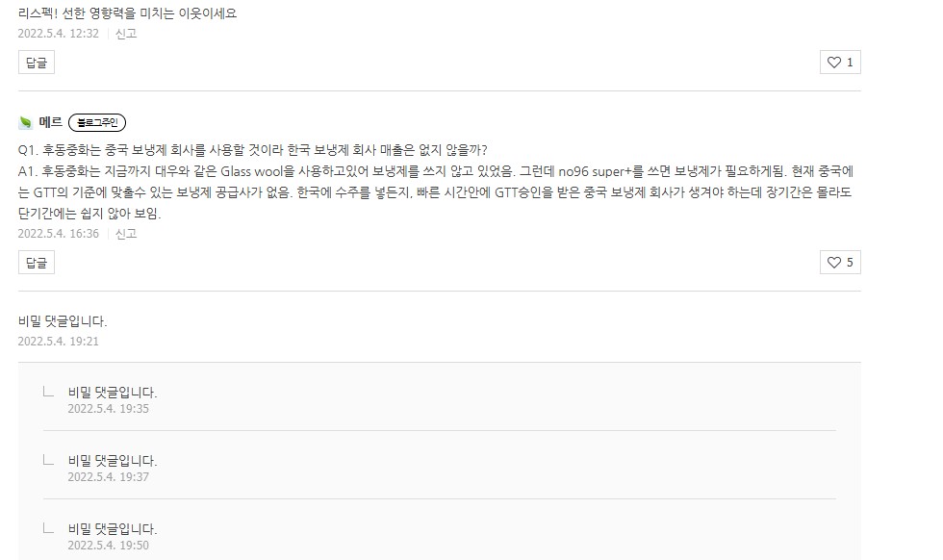Click the 2022.5.4. 12:32 timestamp
The width and height of the screenshot is (943, 560).
click(58, 34)
